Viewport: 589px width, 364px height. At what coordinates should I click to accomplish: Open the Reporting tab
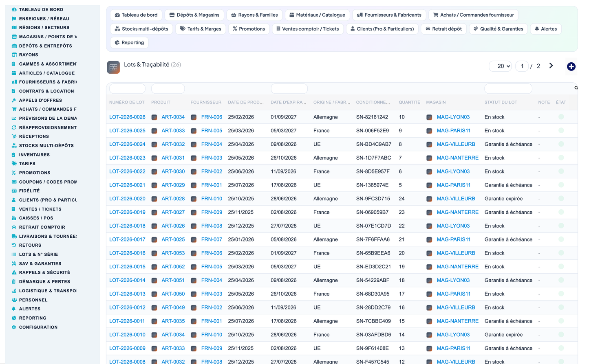coord(129,42)
